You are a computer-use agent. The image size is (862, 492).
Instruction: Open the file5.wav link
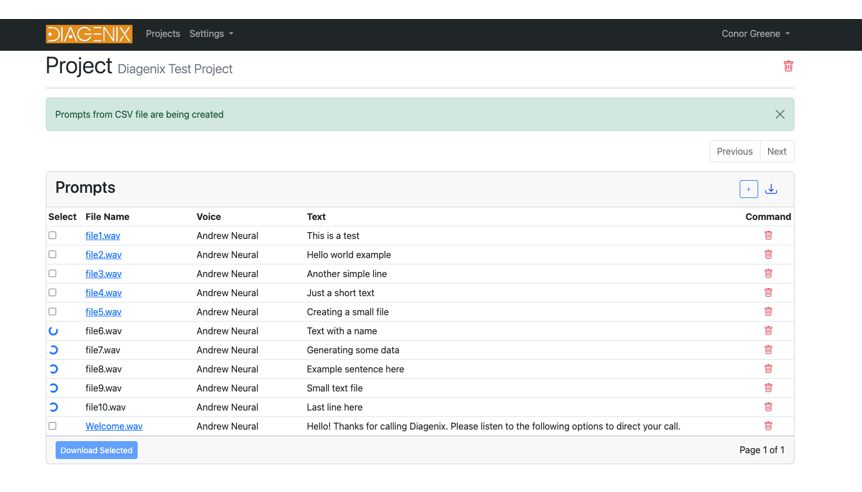click(103, 312)
